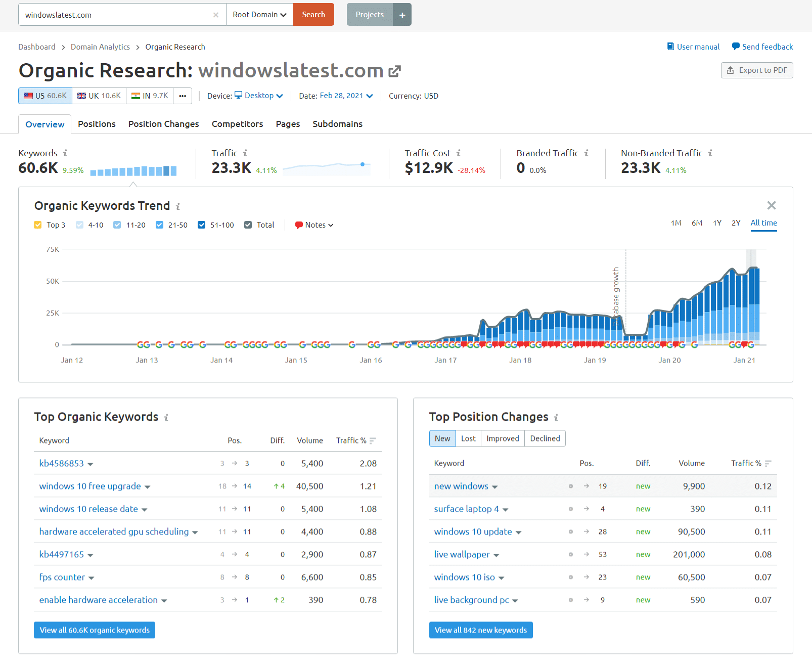
Task: Open external link icon next to windowslatest.com
Action: 394,71
